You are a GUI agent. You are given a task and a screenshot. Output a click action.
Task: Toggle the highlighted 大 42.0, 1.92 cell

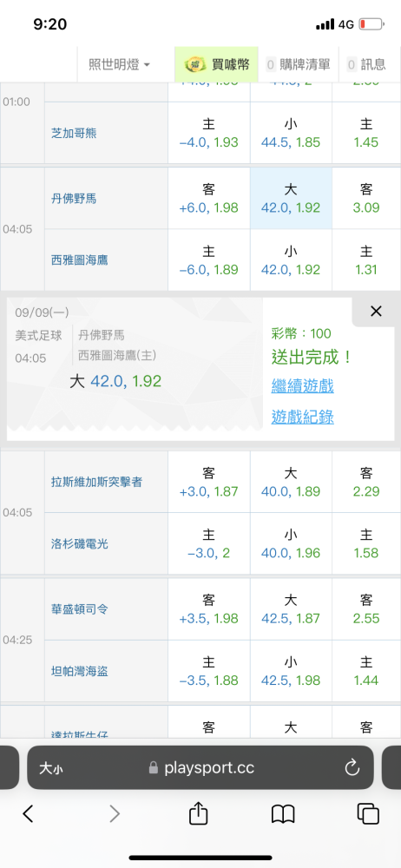point(291,198)
